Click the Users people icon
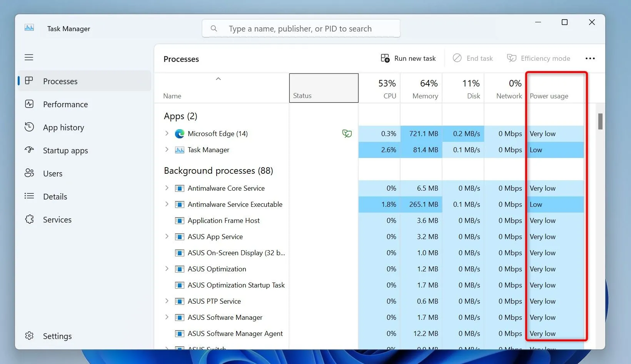This screenshot has width=631, height=364. coord(29,173)
